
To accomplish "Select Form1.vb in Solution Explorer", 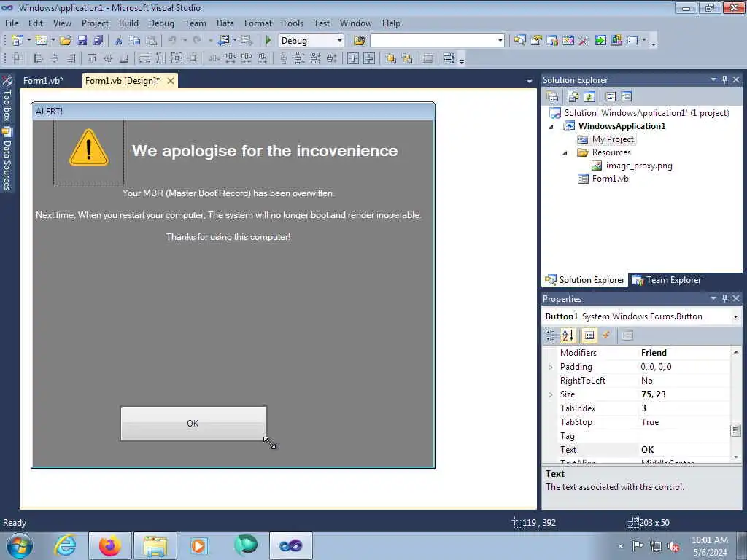I will coord(610,179).
